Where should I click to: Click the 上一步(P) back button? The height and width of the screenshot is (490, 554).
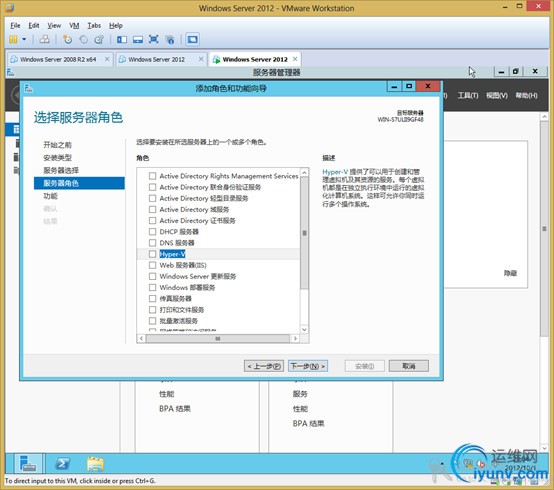tap(264, 366)
